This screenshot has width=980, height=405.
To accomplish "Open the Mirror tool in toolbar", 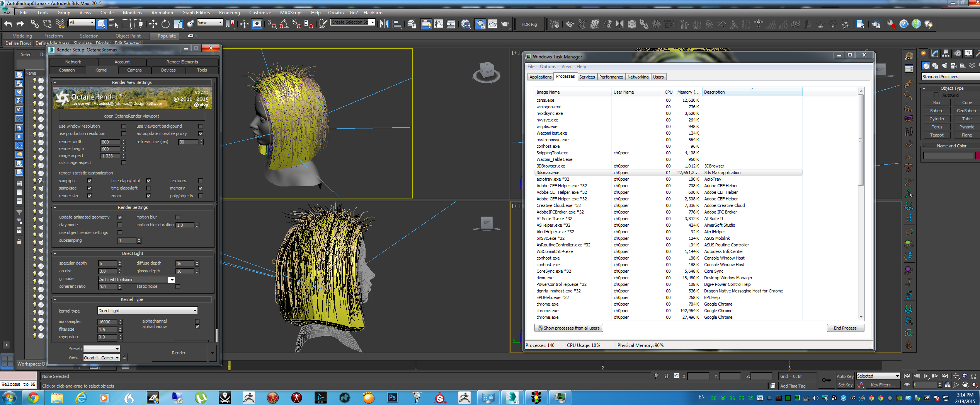I will click(384, 24).
